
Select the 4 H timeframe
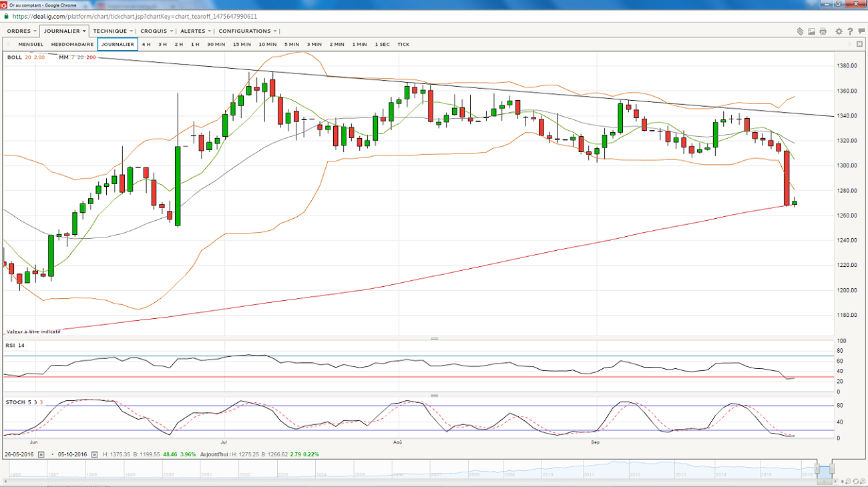click(x=146, y=45)
